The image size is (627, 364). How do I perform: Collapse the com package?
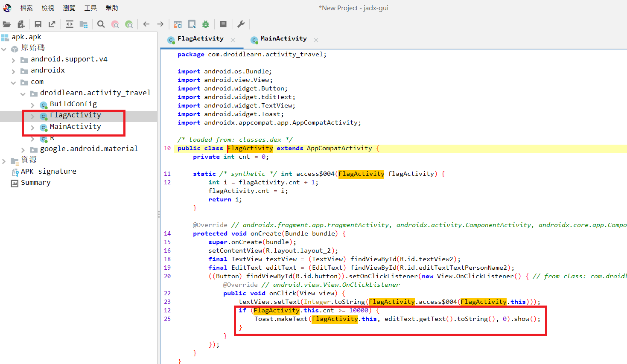(13, 83)
